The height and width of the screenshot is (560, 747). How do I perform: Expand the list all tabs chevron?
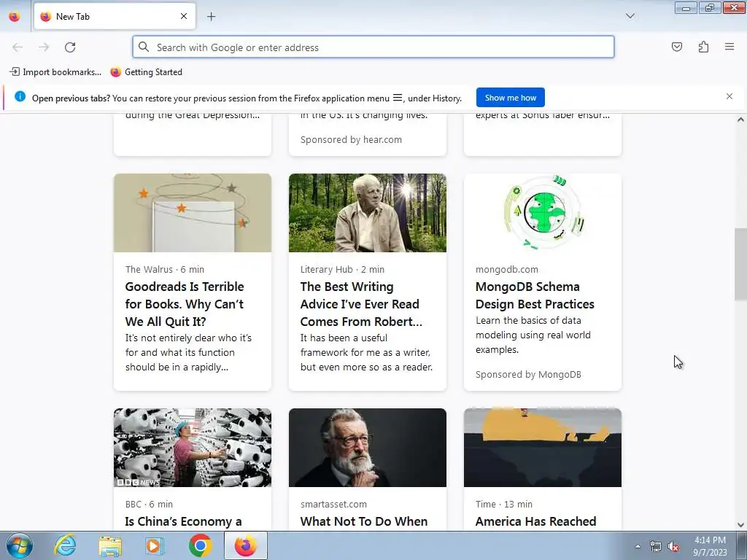[630, 16]
